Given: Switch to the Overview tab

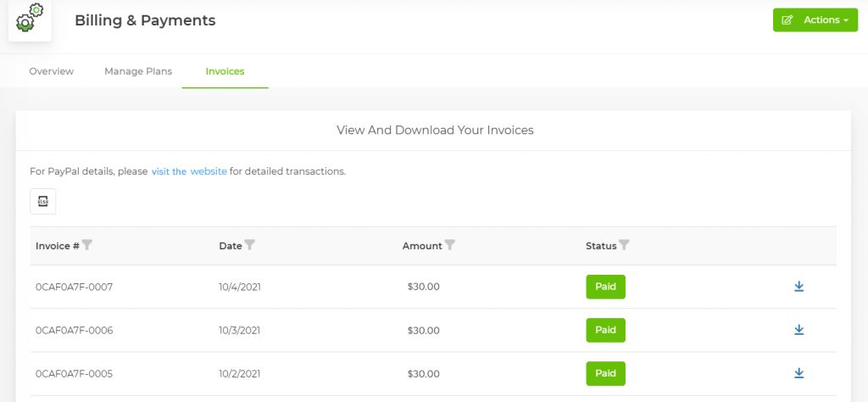Looking at the screenshot, I should coord(52,71).
